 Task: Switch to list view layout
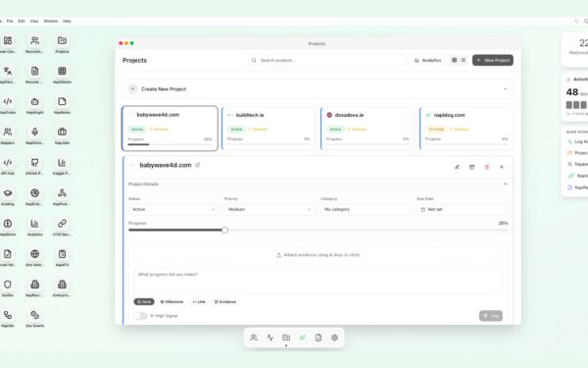(464, 60)
